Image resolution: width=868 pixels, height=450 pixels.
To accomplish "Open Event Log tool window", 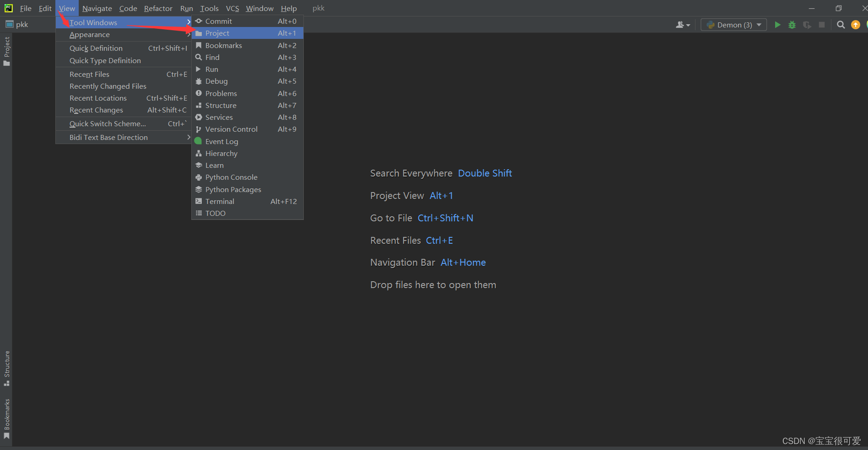I will pyautogui.click(x=247, y=141).
